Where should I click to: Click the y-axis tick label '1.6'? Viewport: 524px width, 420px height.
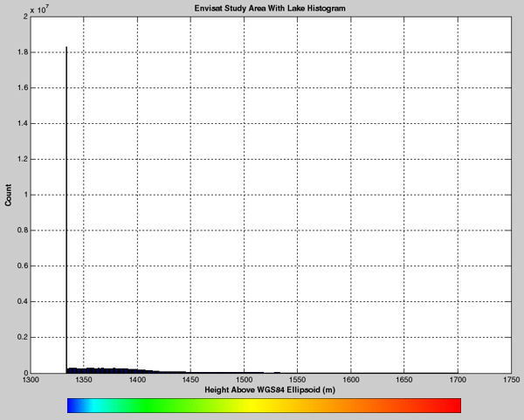[x=23, y=88]
